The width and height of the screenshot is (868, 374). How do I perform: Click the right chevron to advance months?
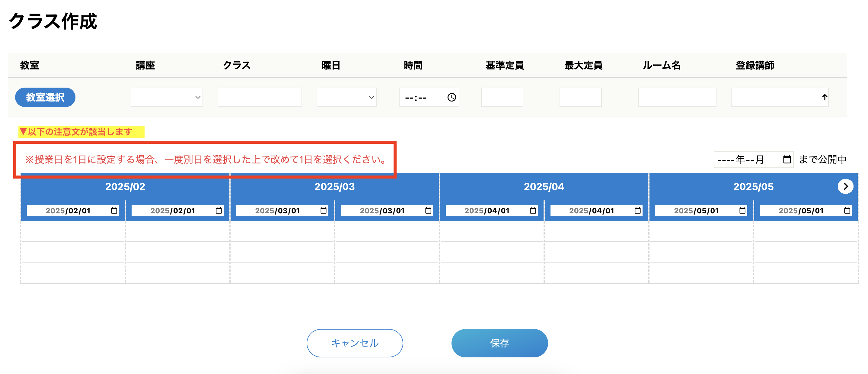coord(845,186)
